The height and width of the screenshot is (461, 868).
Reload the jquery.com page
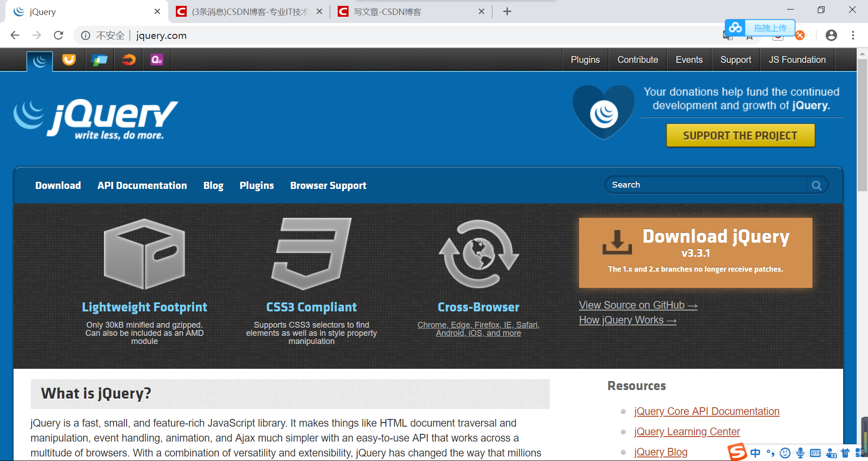point(58,35)
